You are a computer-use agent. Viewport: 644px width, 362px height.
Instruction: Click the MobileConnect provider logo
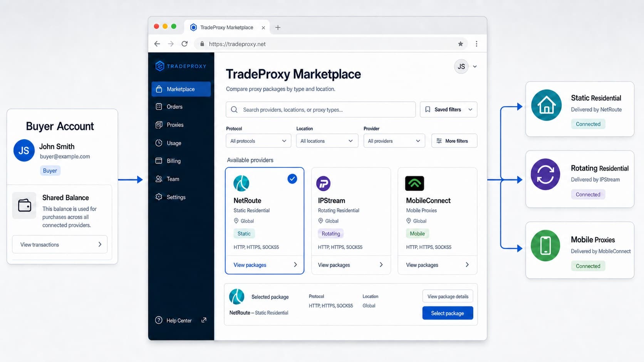(x=414, y=184)
